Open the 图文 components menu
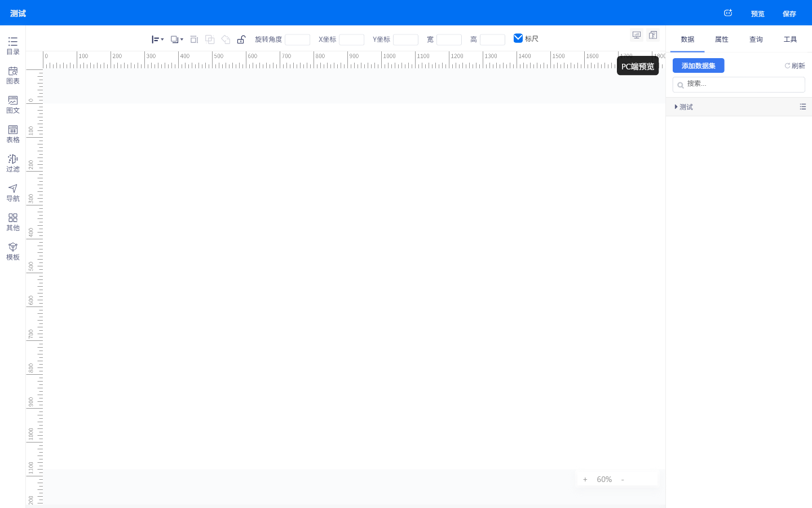Viewport: 812px width, 508px height. (12, 104)
